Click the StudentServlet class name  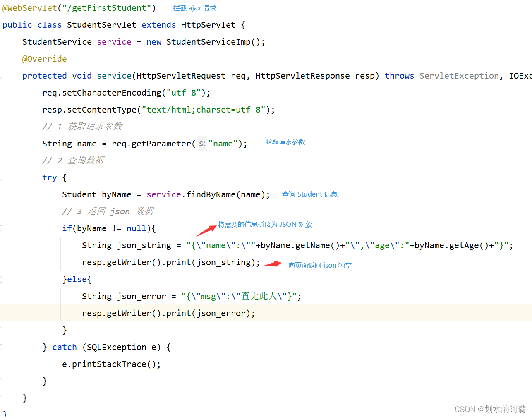click(x=102, y=25)
